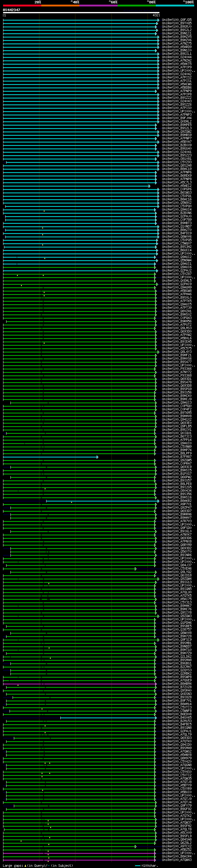This screenshot has height=868, width=197.
Task: Open hit UniRef100_A7NZ75
Action: coord(177,43)
